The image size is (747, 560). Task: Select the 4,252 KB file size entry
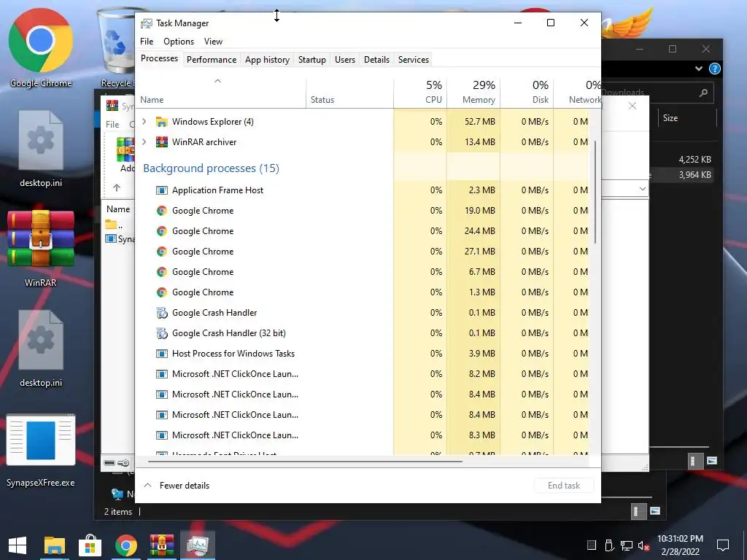point(694,160)
